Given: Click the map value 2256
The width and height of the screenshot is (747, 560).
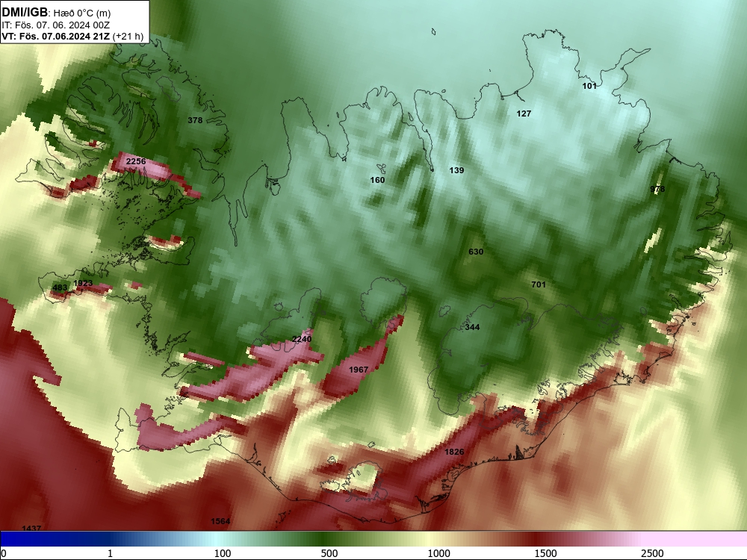Looking at the screenshot, I should 136,161.
